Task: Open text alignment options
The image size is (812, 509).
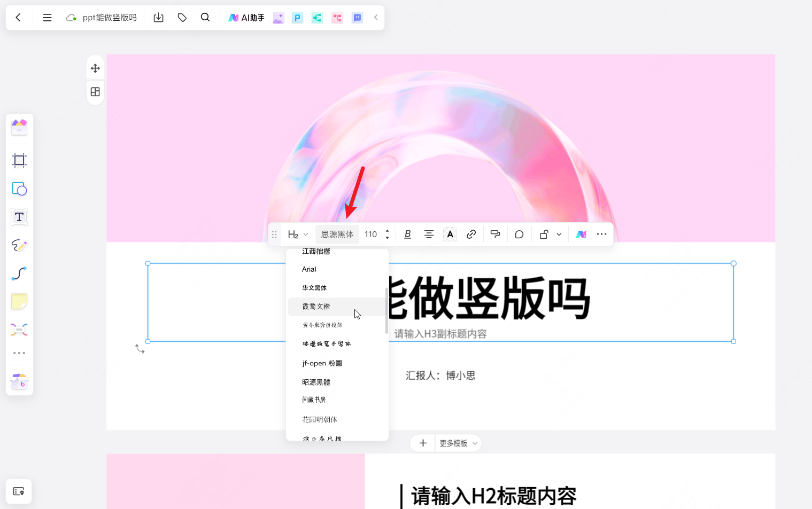Action: pos(429,234)
